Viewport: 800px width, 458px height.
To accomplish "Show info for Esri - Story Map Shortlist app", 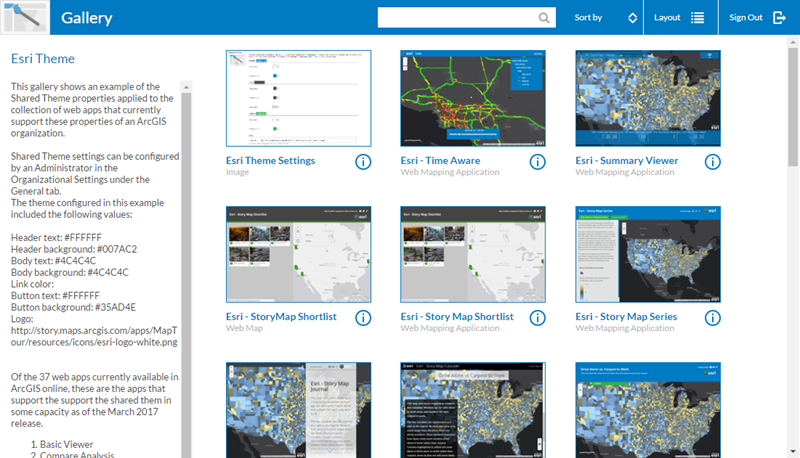I will pyautogui.click(x=537, y=318).
